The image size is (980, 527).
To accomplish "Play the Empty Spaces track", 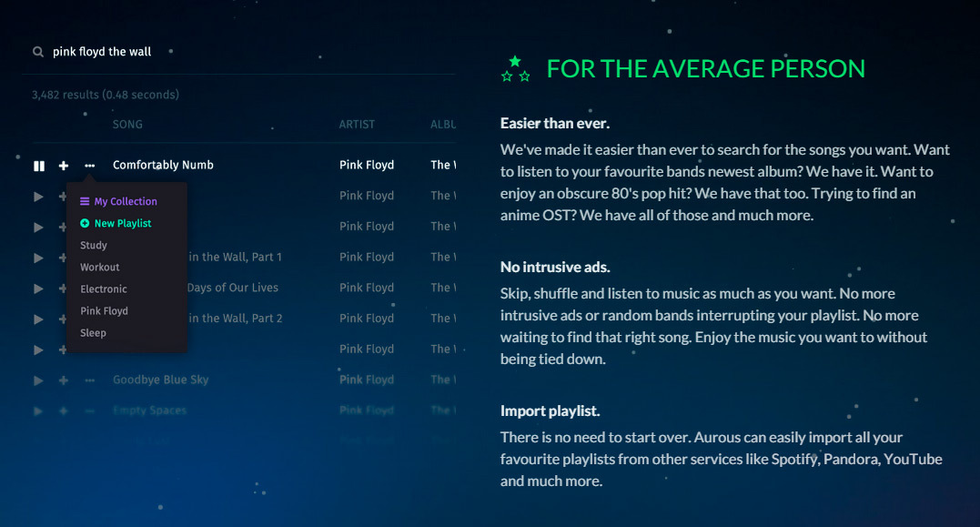I will (x=38, y=411).
